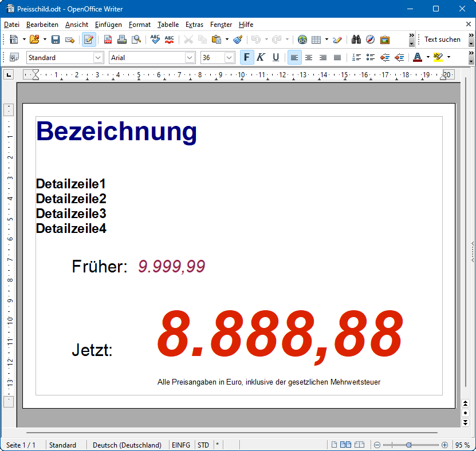Open the Navigator compass icon

(370, 39)
